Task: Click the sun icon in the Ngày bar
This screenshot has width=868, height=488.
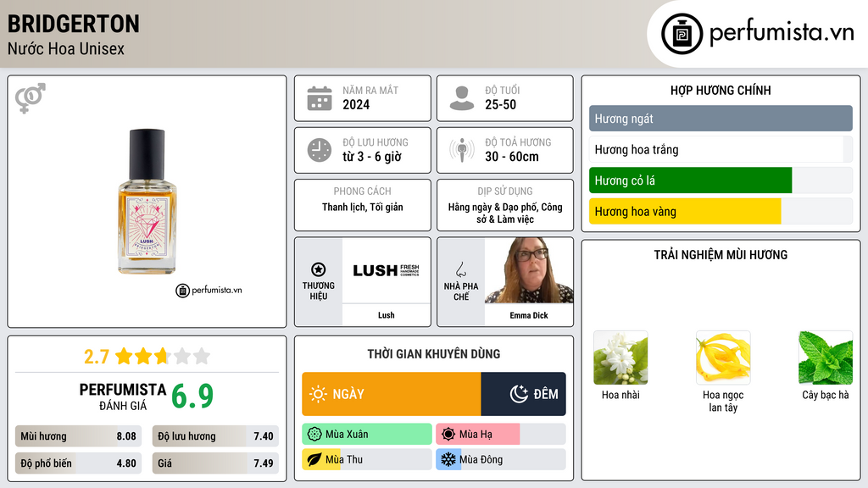Action: point(319,394)
